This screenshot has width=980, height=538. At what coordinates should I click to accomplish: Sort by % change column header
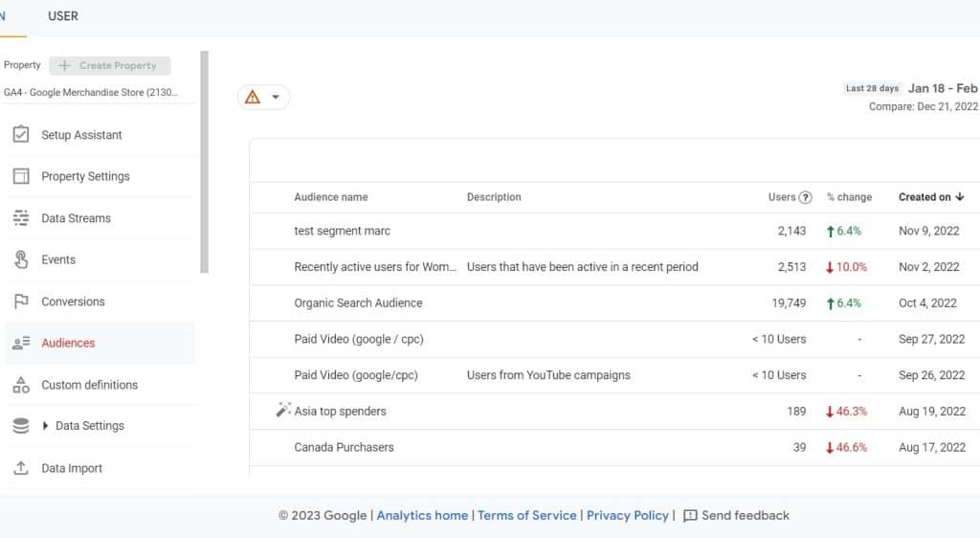pos(850,197)
